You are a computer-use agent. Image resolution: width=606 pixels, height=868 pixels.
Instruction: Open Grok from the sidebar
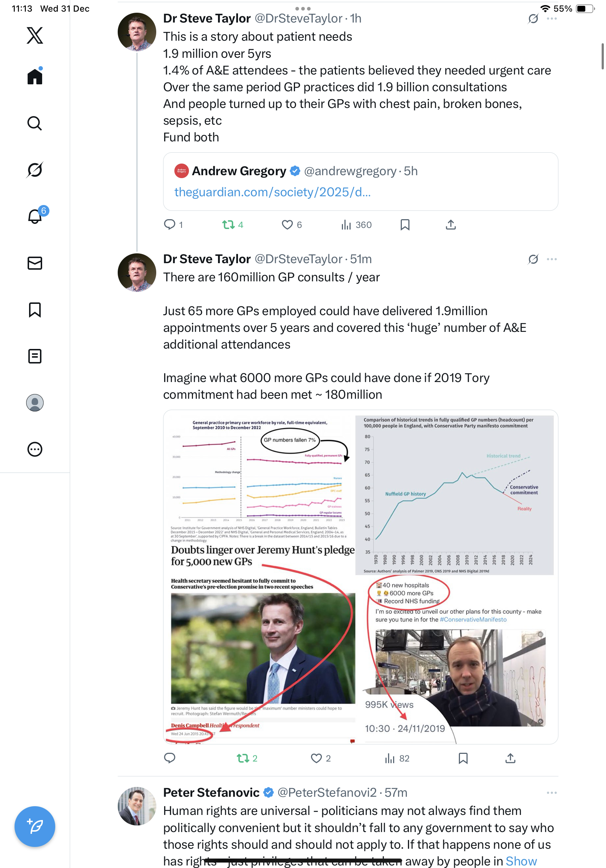[x=35, y=170]
